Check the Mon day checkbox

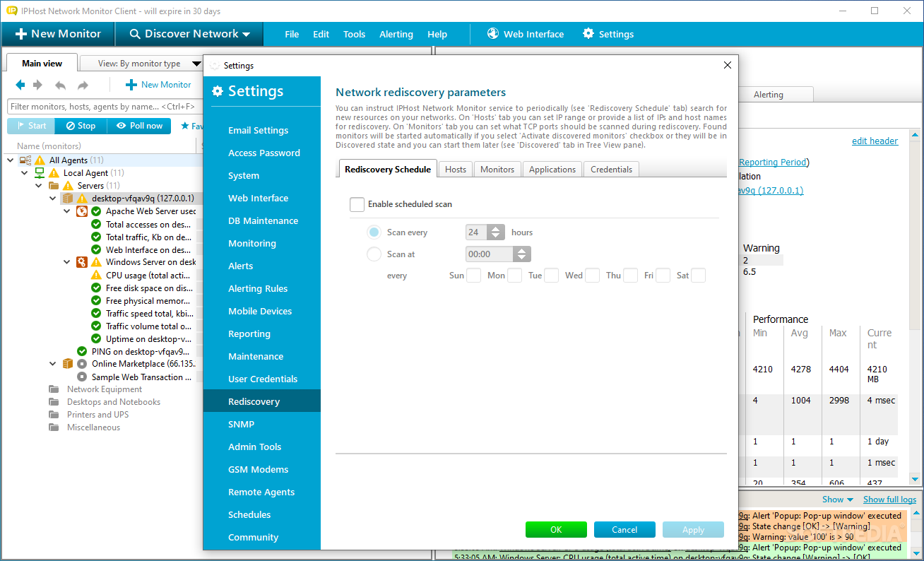tap(515, 276)
